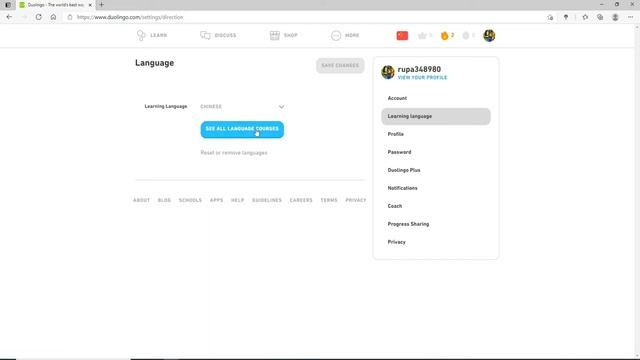Viewport: 640px width, 360px height.
Task: Click the Chinese flag course icon
Action: click(402, 36)
